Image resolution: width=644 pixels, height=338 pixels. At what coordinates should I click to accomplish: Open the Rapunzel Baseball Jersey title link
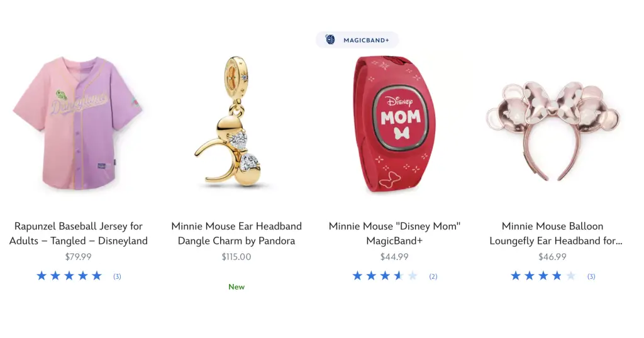[x=79, y=234]
